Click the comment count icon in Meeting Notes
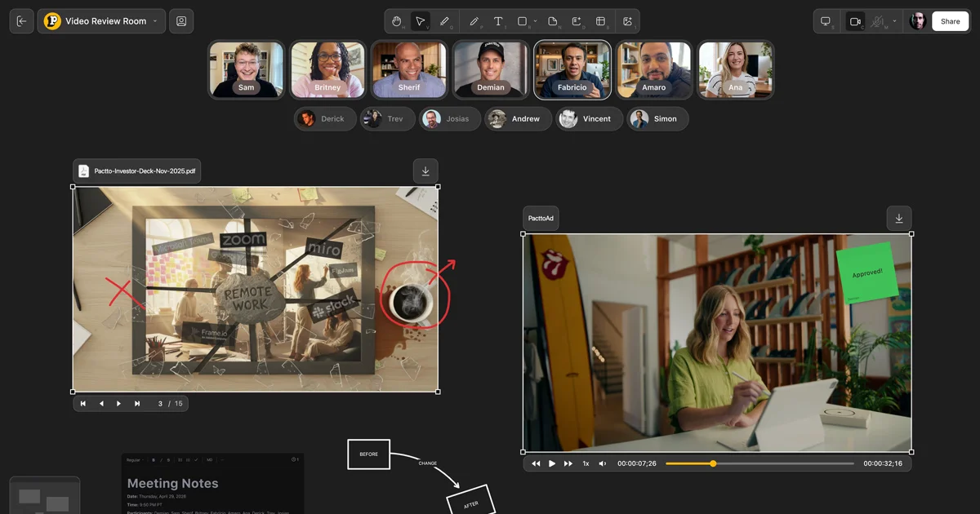This screenshot has height=514, width=980. coord(295,460)
